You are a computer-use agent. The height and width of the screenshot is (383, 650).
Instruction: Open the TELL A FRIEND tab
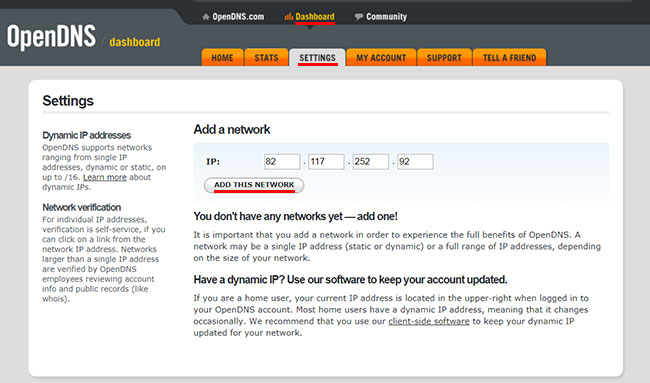509,58
